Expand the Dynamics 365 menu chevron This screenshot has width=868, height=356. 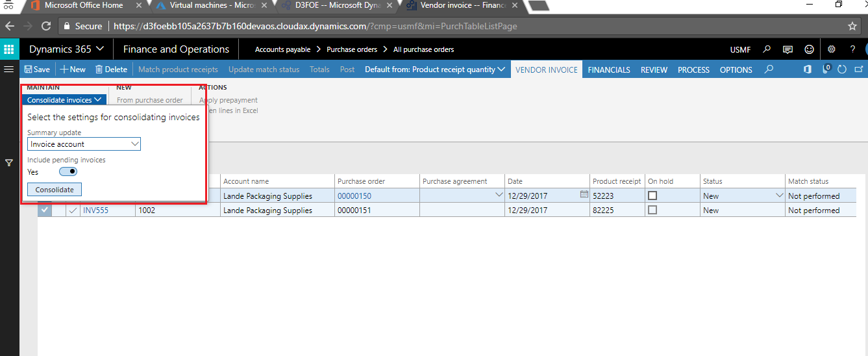(100, 49)
